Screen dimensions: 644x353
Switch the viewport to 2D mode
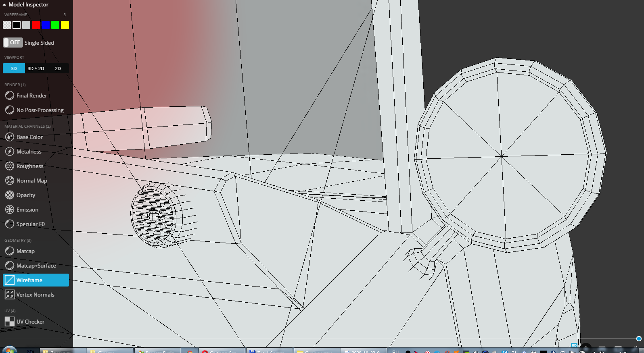(58, 69)
